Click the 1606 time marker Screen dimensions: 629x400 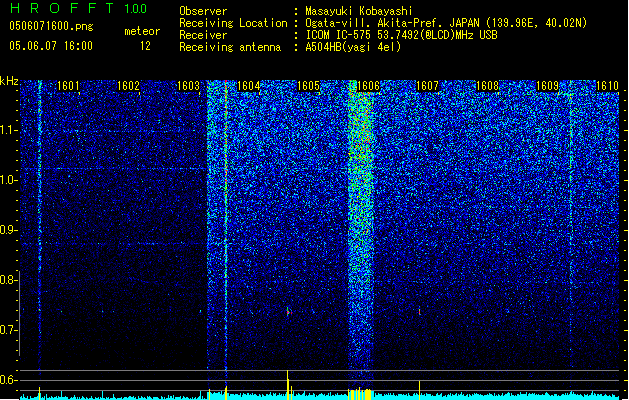368,86
